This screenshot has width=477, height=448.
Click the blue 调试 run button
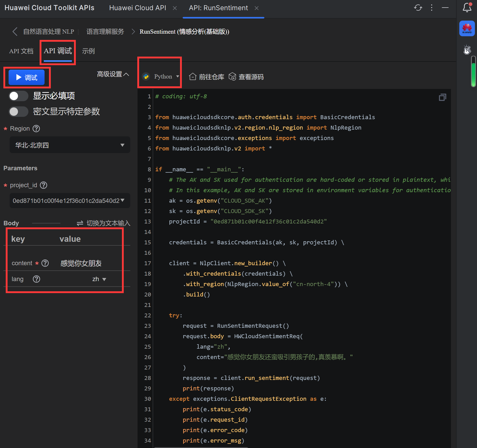coord(27,77)
